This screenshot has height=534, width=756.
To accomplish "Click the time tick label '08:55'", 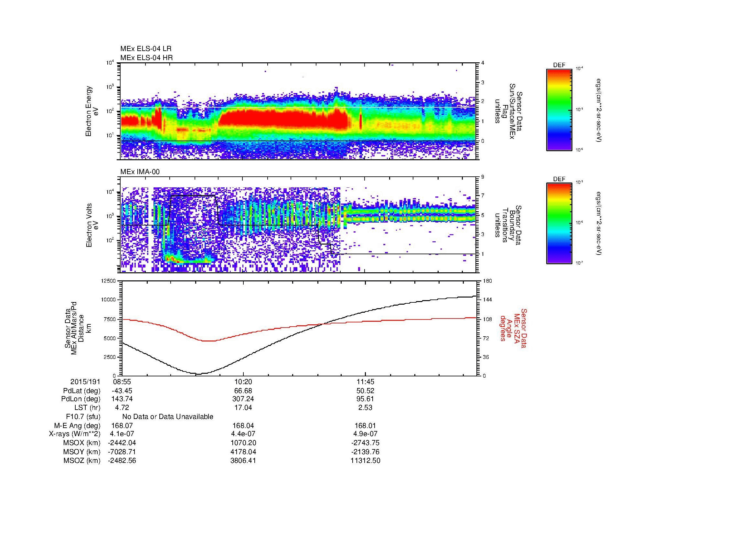I will [122, 382].
